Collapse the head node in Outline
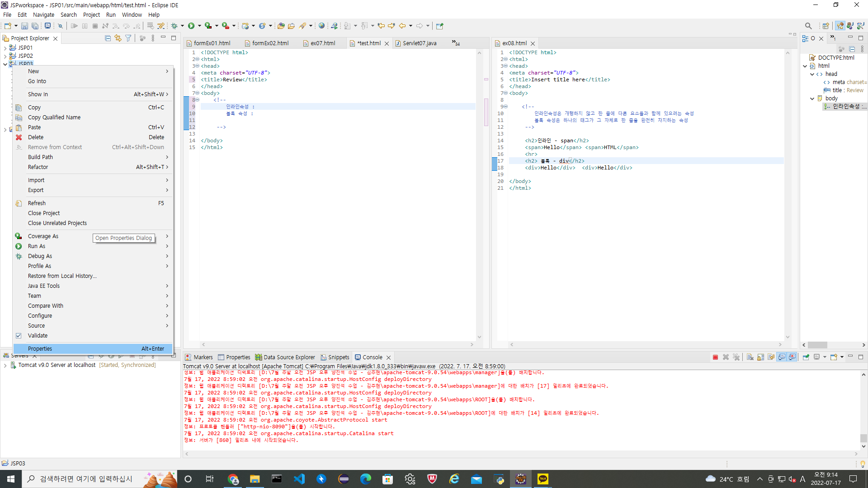 [x=812, y=74]
